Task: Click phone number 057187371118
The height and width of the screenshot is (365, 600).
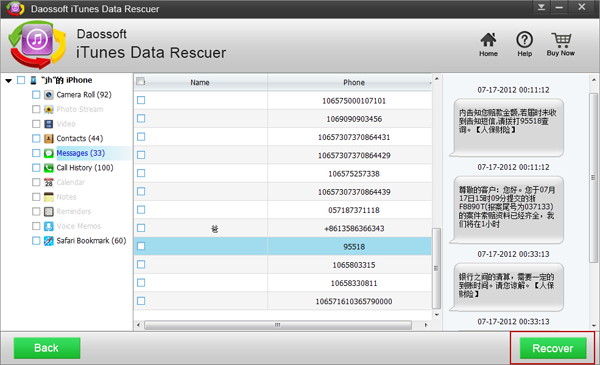Action: tap(354, 210)
